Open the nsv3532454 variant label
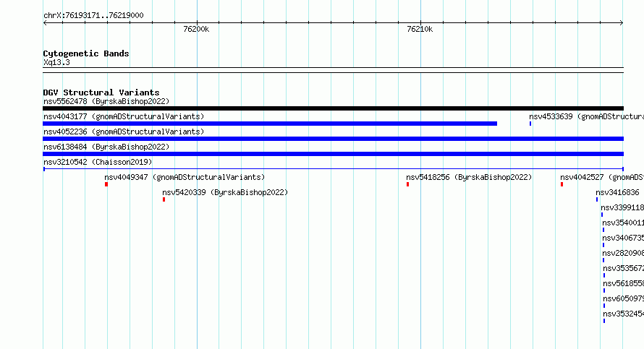644x349 pixels. pyautogui.click(x=624, y=314)
